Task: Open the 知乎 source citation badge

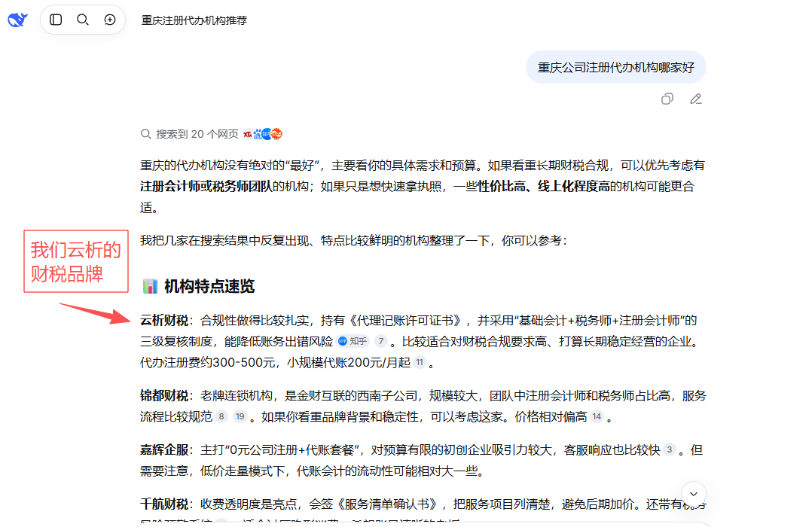Action: [353, 341]
